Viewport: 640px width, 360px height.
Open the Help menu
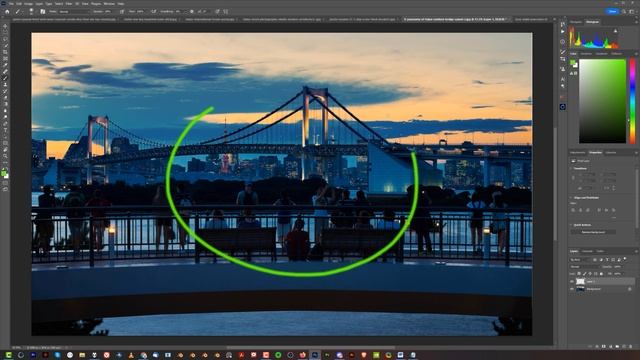(121, 4)
